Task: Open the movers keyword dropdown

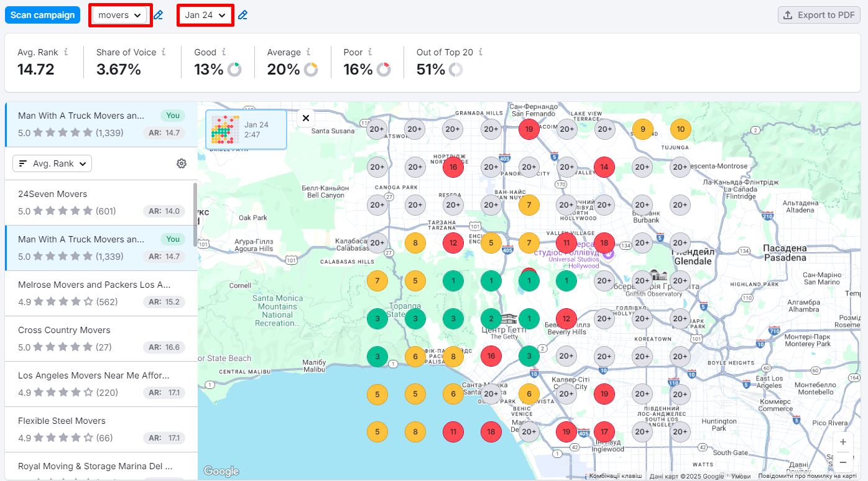Action: pyautogui.click(x=120, y=15)
